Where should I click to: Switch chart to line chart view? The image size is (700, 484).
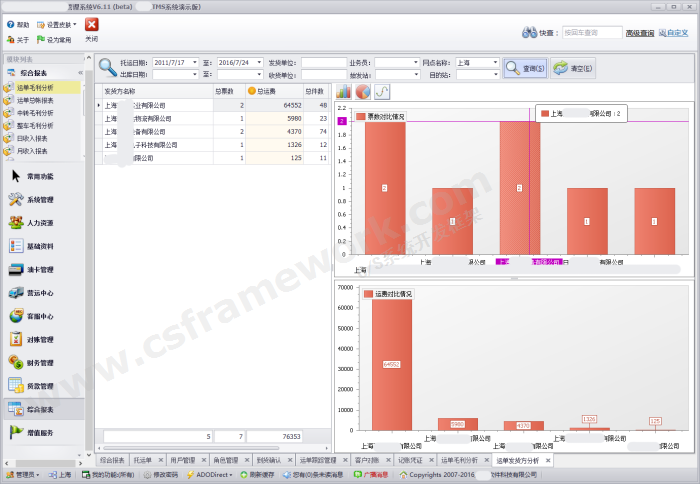coord(382,92)
